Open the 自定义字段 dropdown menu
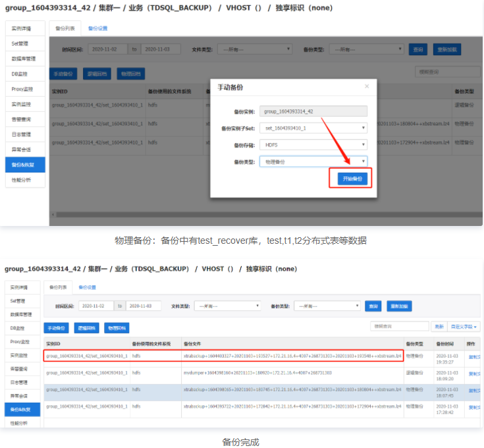 [x=464, y=326]
